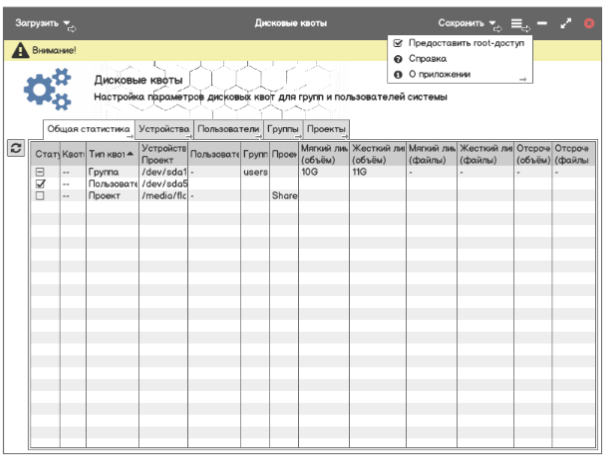Expand the Загрузить dropdown

point(43,22)
